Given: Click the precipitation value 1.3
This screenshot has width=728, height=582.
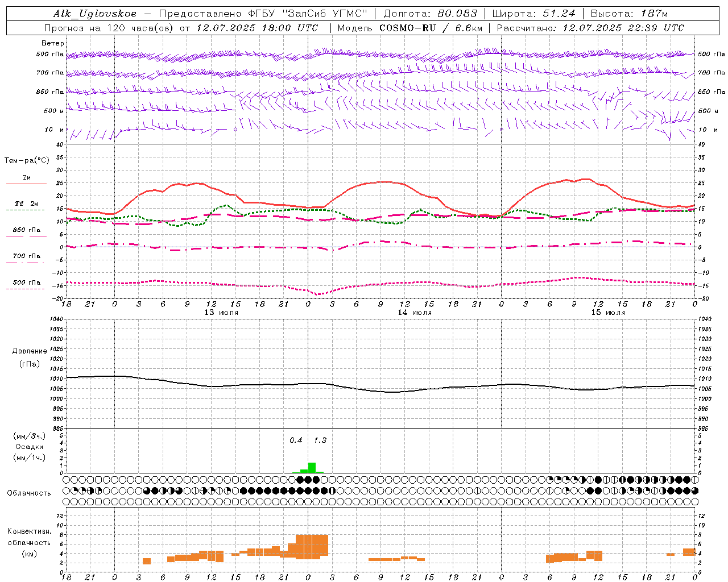Looking at the screenshot, I should click(320, 440).
